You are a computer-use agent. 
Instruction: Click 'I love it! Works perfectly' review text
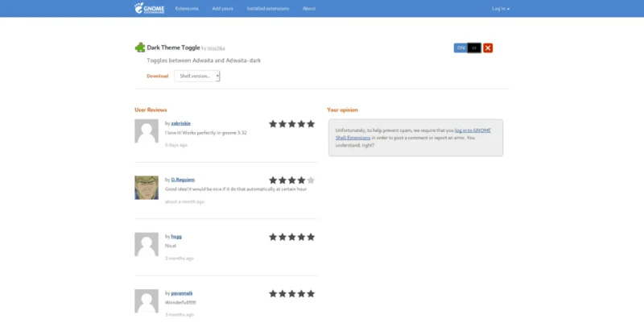tap(206, 133)
